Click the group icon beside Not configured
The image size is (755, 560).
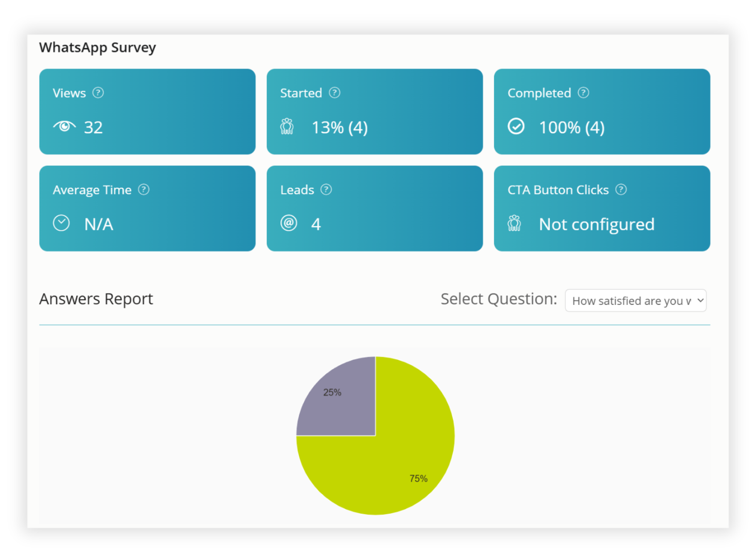515,223
